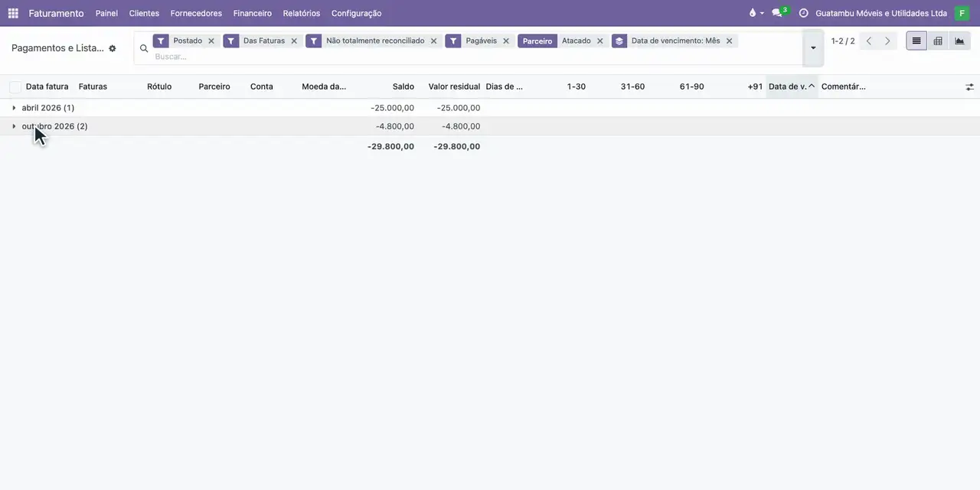Open the Clientes menu
The image size is (980, 490).
tap(144, 13)
